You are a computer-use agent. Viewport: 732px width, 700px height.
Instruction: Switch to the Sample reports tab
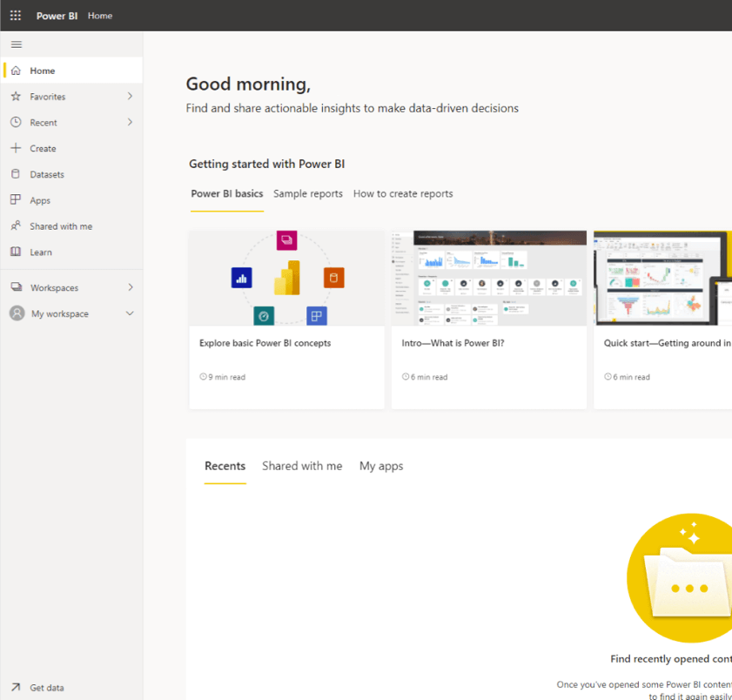[308, 193]
